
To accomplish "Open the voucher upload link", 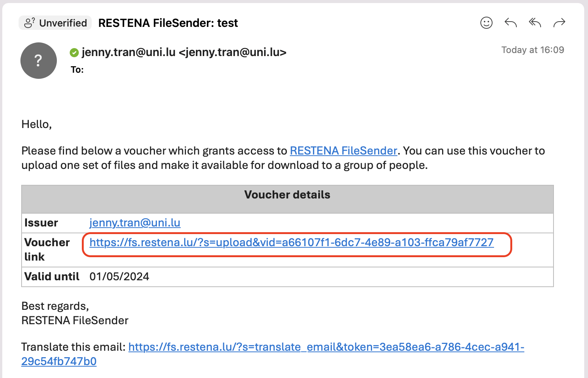I will pos(291,242).
